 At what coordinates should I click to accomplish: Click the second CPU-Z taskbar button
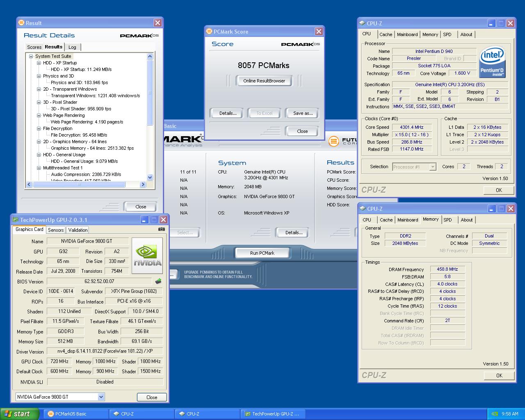[208, 414]
